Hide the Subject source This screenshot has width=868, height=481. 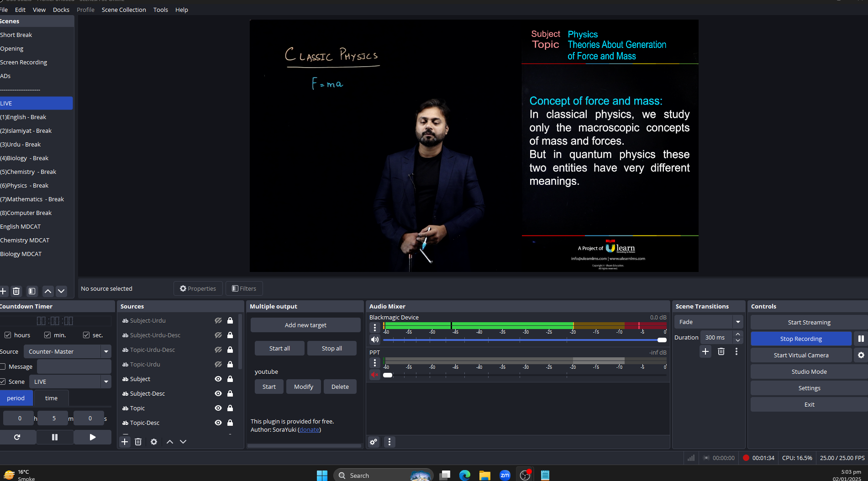pyautogui.click(x=218, y=379)
